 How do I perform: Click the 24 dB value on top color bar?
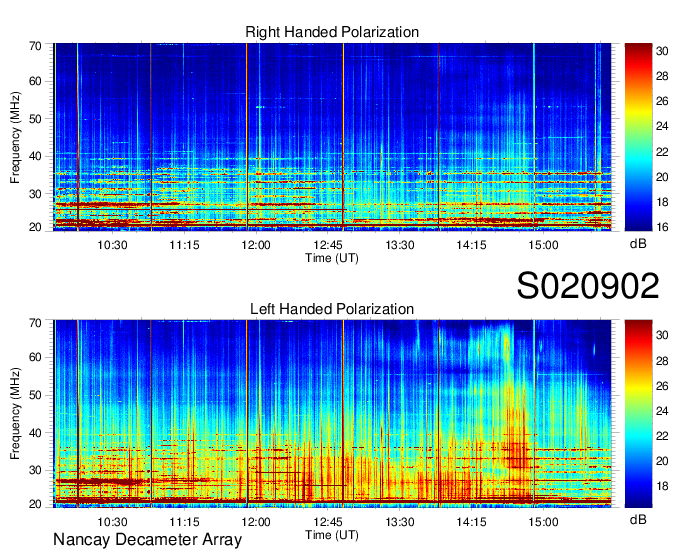pyautogui.click(x=662, y=126)
